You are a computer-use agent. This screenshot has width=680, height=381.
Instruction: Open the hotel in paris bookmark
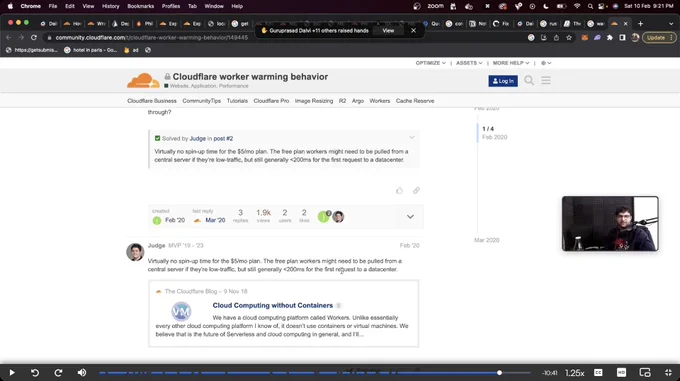91,50
